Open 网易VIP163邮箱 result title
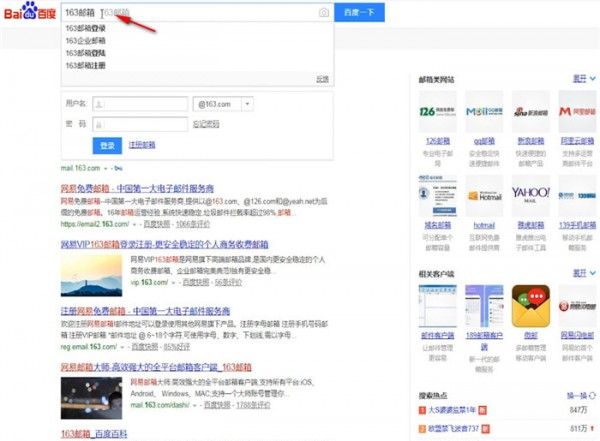 click(x=165, y=244)
